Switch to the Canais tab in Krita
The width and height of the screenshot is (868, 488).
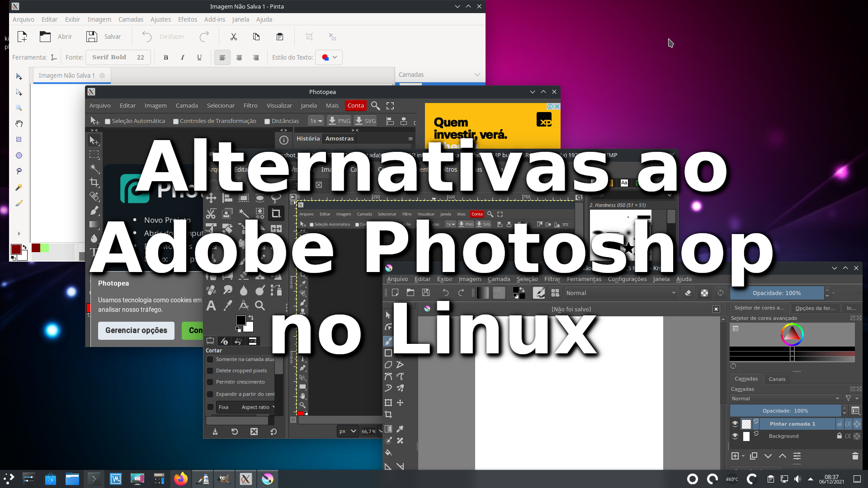[777, 379]
